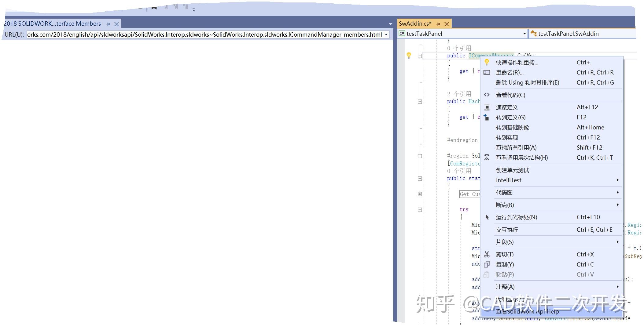Choose 交互执行 from the context menu
The height and width of the screenshot is (330, 644).
552,230
